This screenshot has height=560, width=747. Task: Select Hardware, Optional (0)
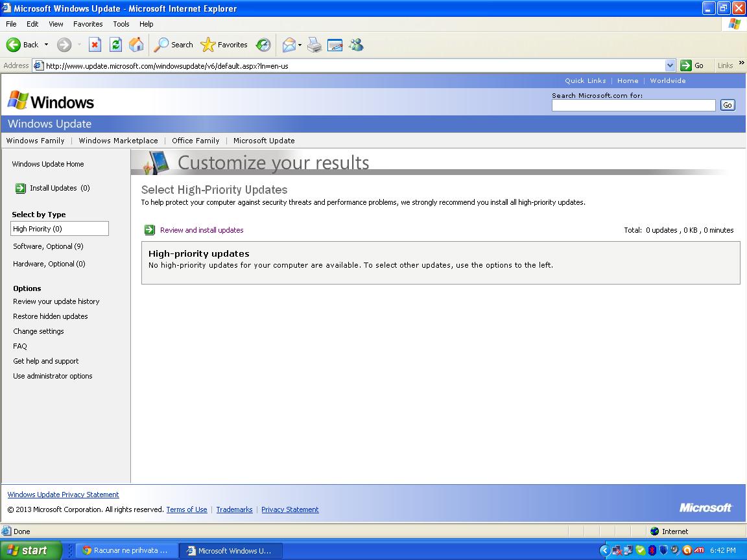point(49,264)
